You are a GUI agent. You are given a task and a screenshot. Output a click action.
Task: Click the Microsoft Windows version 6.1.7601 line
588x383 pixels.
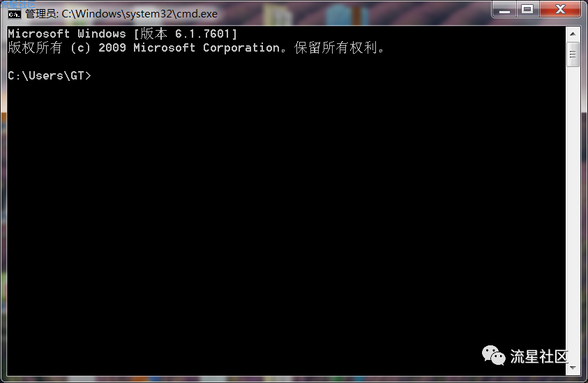[123, 33]
